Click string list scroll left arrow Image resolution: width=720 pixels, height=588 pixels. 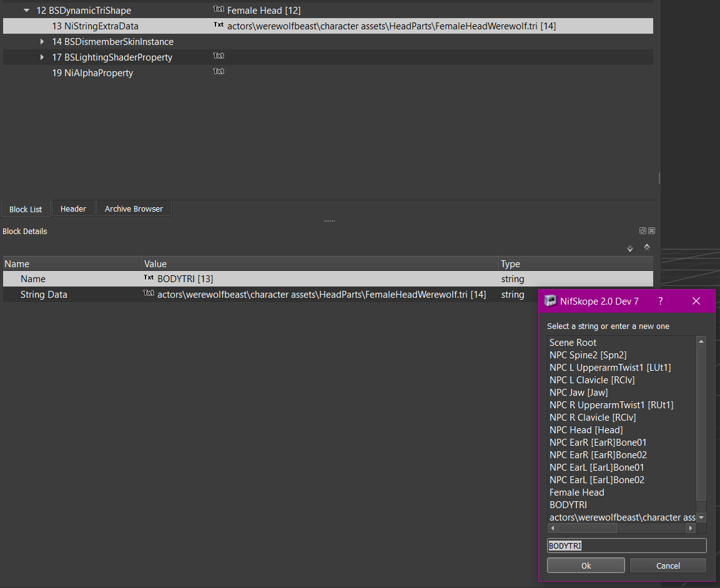click(x=553, y=528)
